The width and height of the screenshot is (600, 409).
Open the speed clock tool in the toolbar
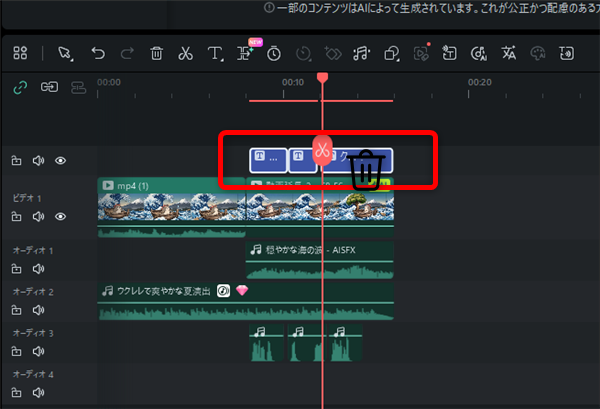point(274,53)
